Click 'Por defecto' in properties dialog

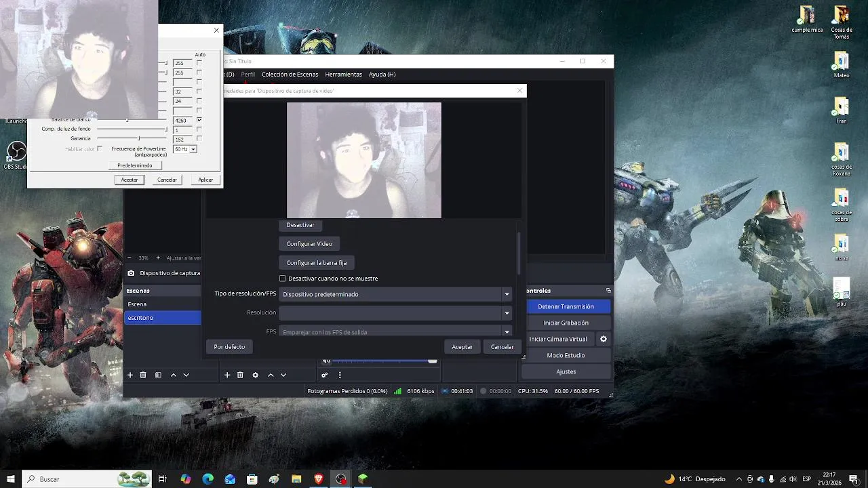point(229,347)
